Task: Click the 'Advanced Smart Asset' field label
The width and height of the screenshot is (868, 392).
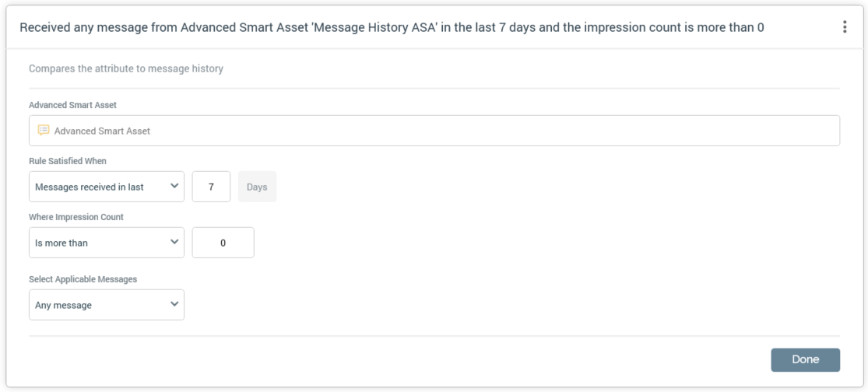Action: click(x=72, y=105)
